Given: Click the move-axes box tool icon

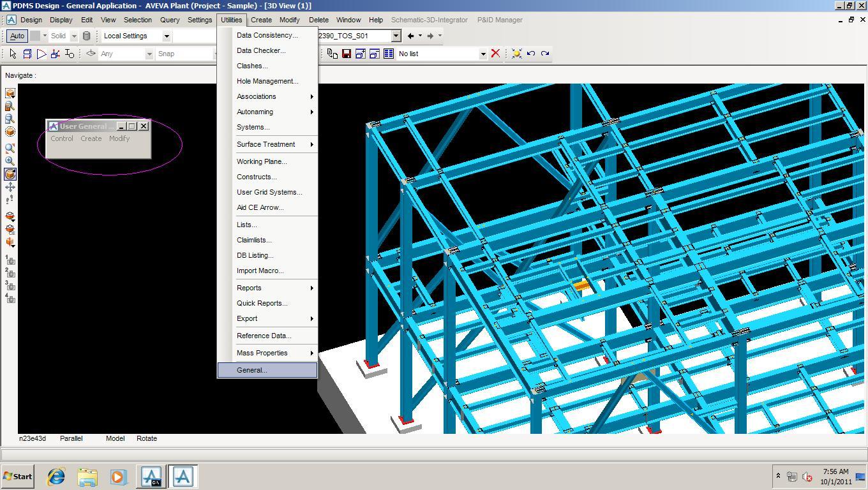Looking at the screenshot, I should 56,54.
